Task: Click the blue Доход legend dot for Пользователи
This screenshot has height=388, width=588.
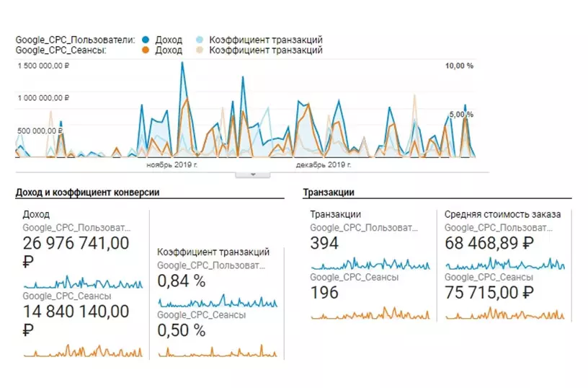Action: (146, 40)
